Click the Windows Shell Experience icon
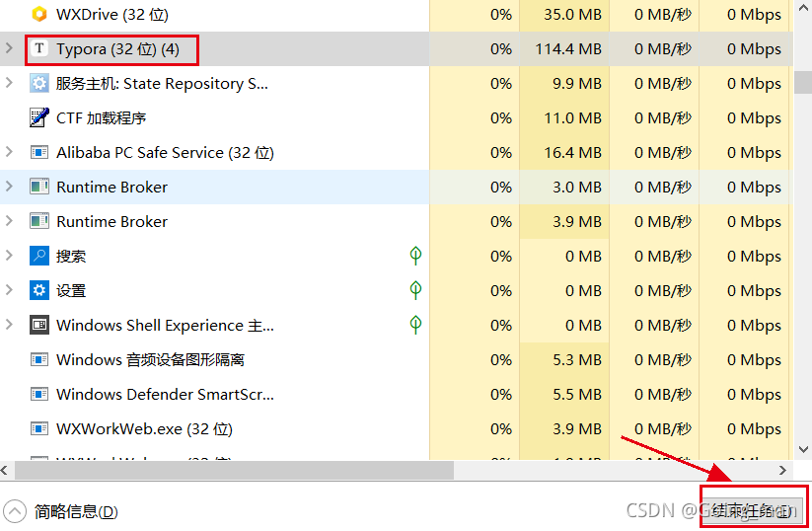This screenshot has width=812, height=531. 39,325
